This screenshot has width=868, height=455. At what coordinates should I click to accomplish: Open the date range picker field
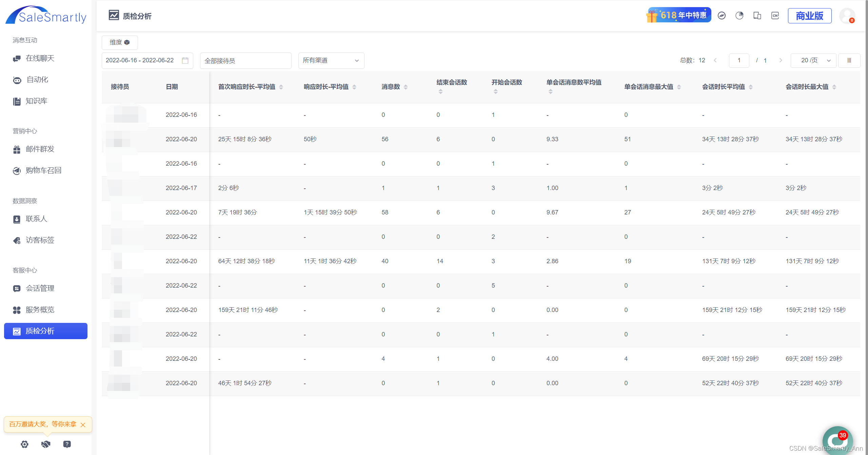[x=147, y=60]
